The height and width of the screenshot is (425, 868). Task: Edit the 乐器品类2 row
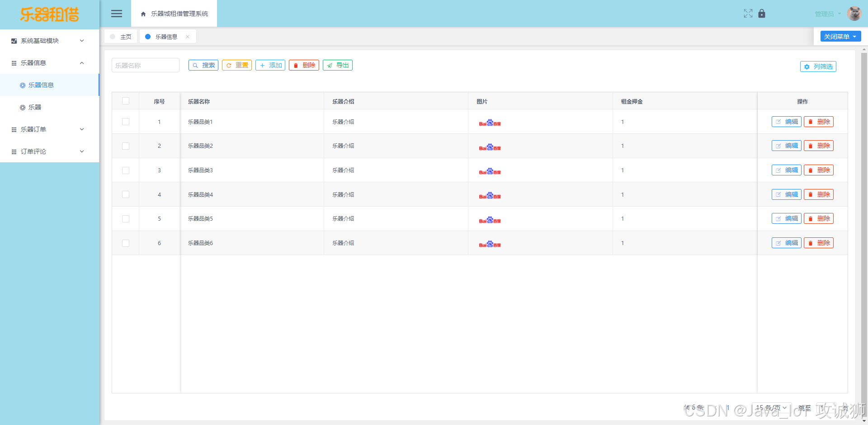tap(787, 146)
